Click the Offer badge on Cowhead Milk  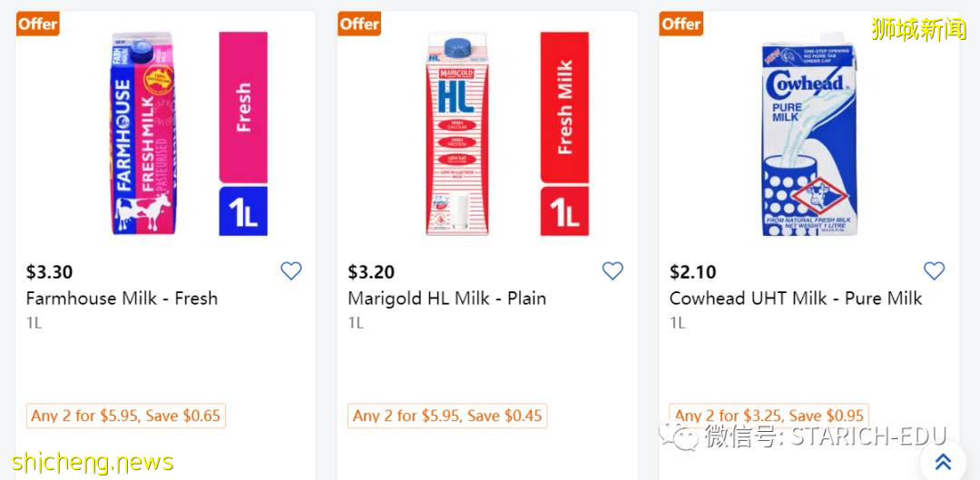[681, 24]
